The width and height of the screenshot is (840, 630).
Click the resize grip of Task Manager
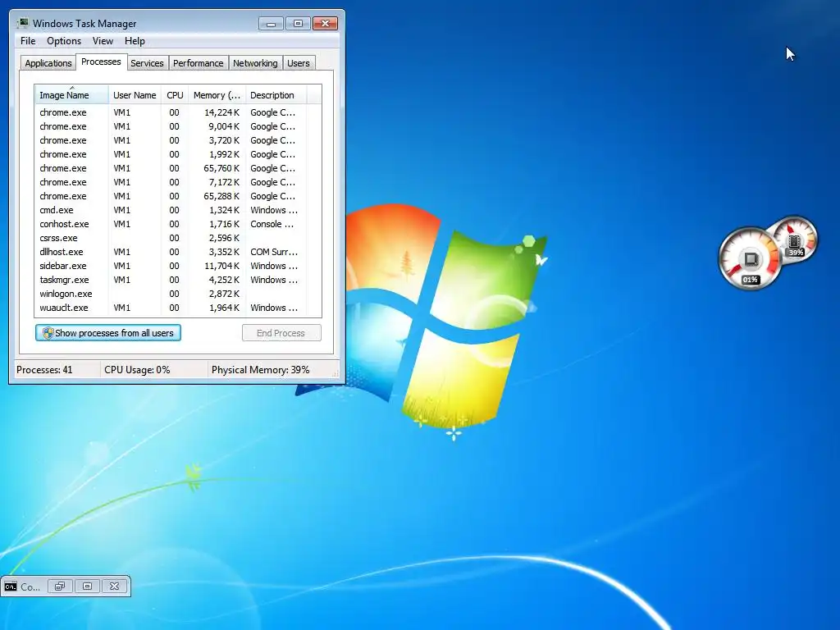coord(336,373)
